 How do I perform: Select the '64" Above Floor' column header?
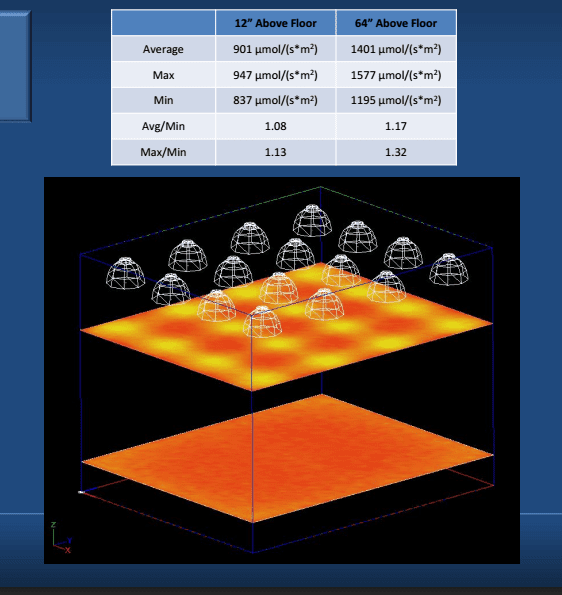(x=396, y=23)
